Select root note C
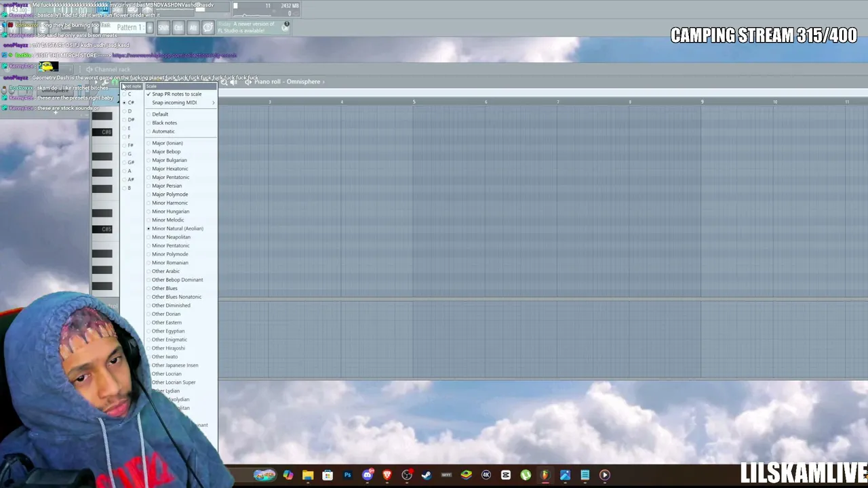The height and width of the screenshot is (488, 868). pos(132,94)
